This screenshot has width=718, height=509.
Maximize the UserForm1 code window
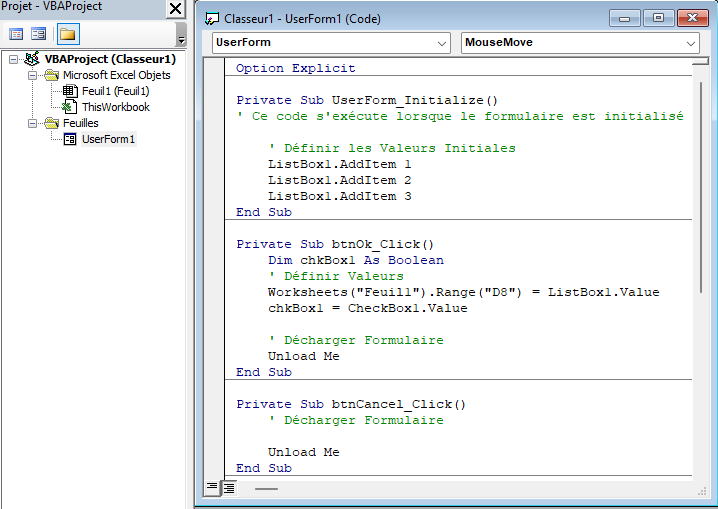[658, 19]
